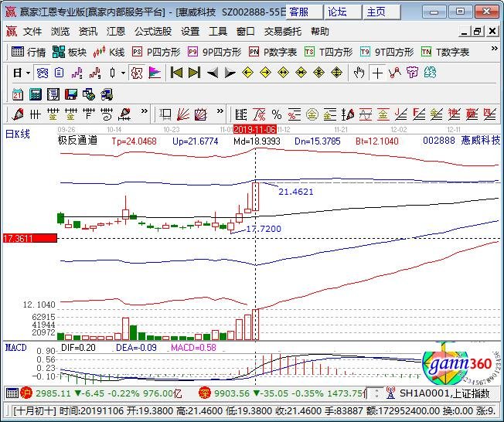Click the 2019-11-06 date marker
This screenshot has width=504, height=422.
(255, 130)
